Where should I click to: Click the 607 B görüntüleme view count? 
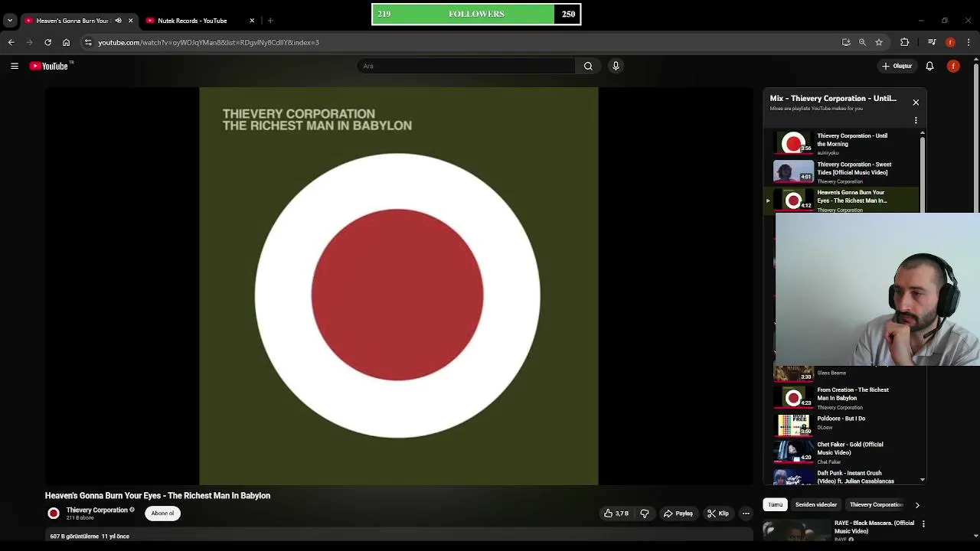click(73, 536)
